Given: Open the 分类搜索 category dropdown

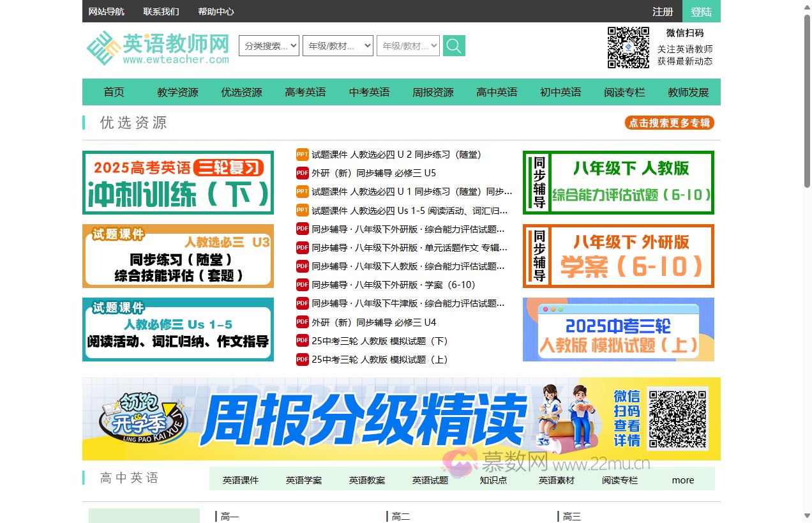Looking at the screenshot, I should coord(269,46).
